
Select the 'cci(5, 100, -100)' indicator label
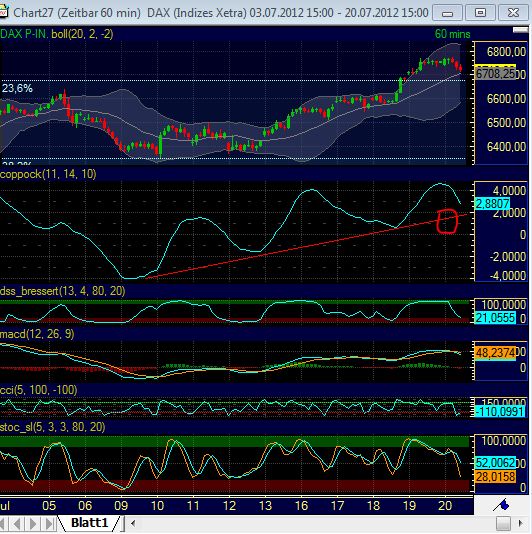point(38,390)
